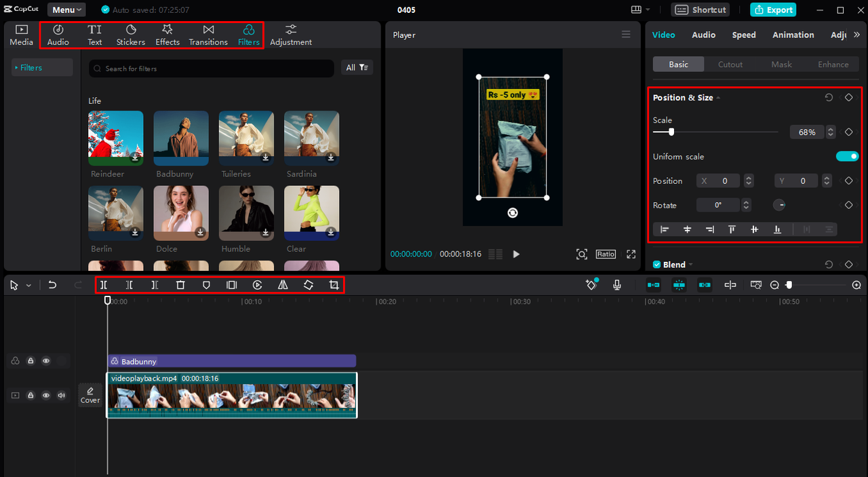
Task: Click the timeline zoom out magnifier
Action: point(774,285)
